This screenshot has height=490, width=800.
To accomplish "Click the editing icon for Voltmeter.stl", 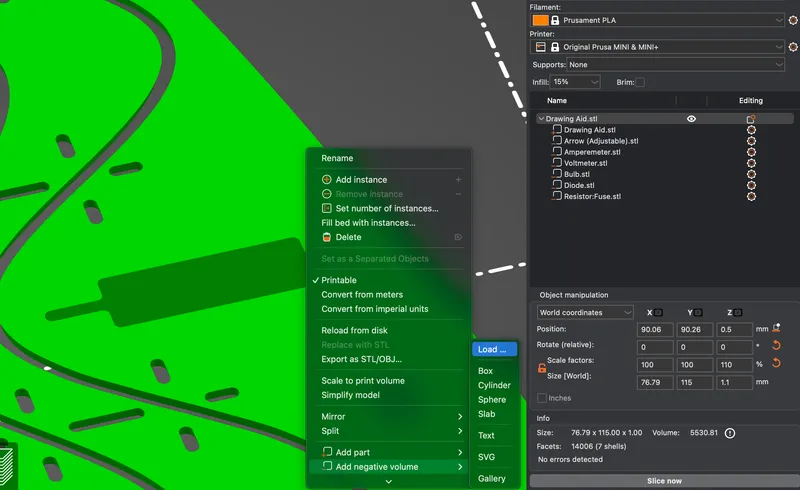I will pyautogui.click(x=751, y=163).
